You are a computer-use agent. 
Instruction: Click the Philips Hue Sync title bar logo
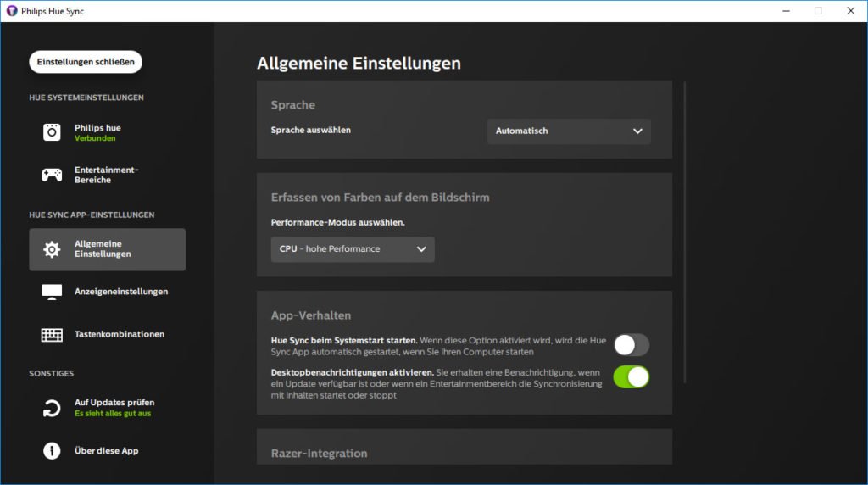point(12,11)
